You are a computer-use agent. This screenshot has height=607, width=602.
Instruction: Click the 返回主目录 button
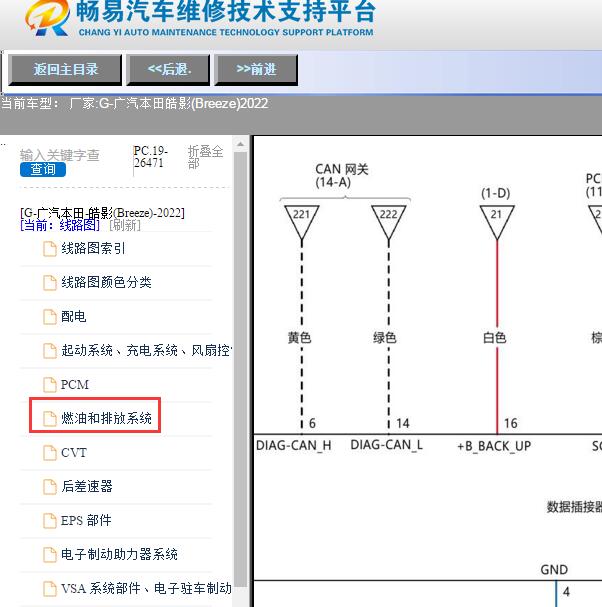tap(65, 70)
